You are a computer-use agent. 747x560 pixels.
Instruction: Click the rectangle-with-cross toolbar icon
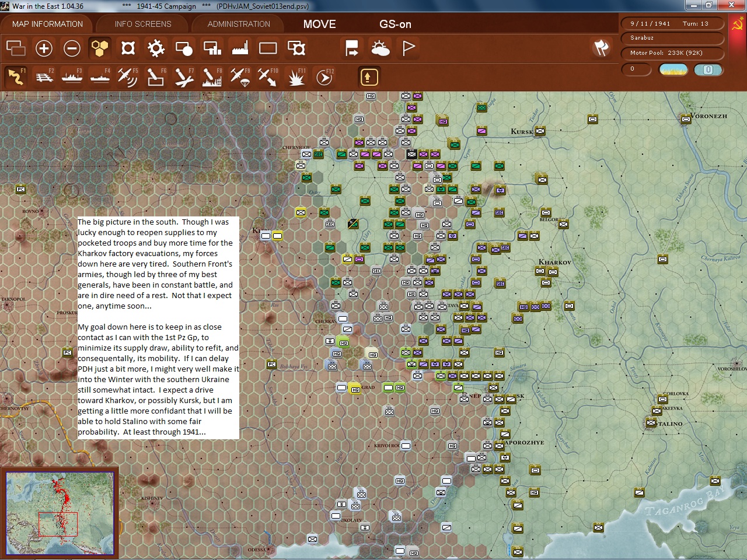[296, 48]
